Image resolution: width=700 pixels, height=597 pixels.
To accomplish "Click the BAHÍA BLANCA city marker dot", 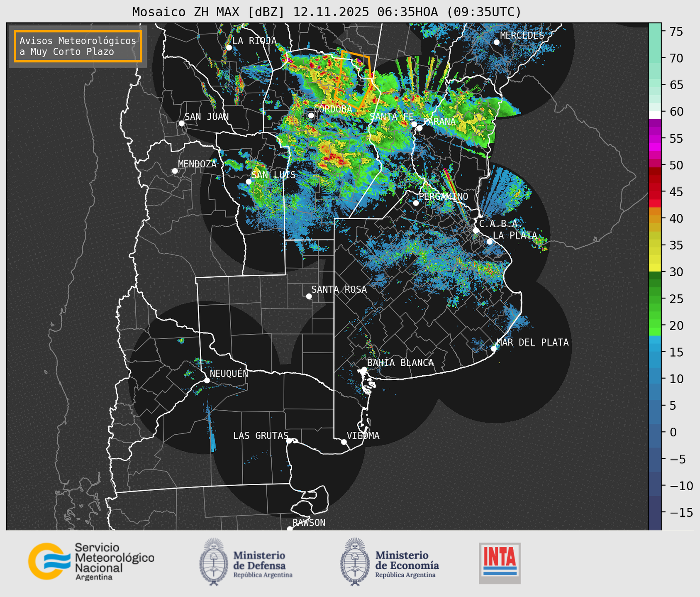I will 364,369.
